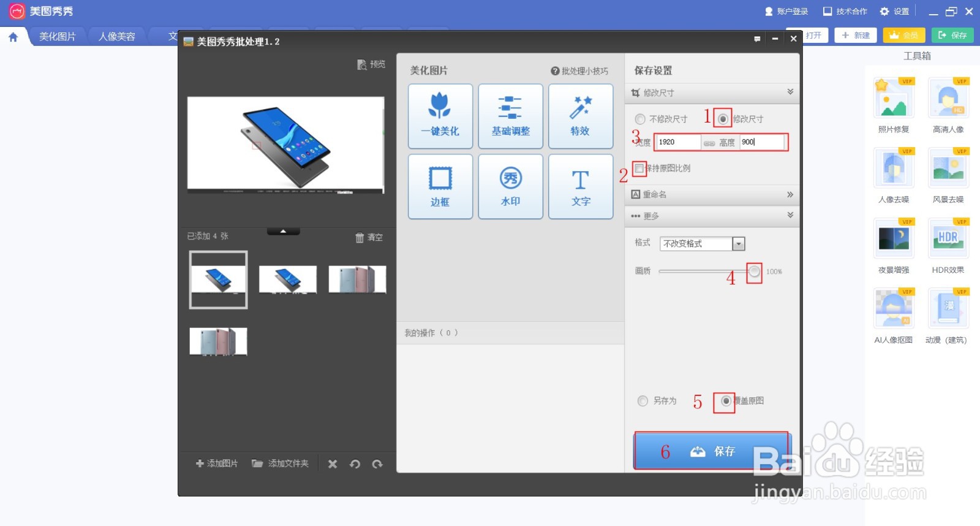The image size is (980, 526).
Task: Select the 水印 watermark tool
Action: [511, 187]
